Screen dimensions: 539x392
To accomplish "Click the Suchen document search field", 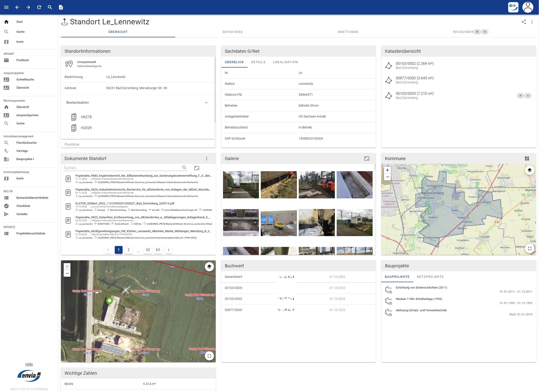I will 121,168.
